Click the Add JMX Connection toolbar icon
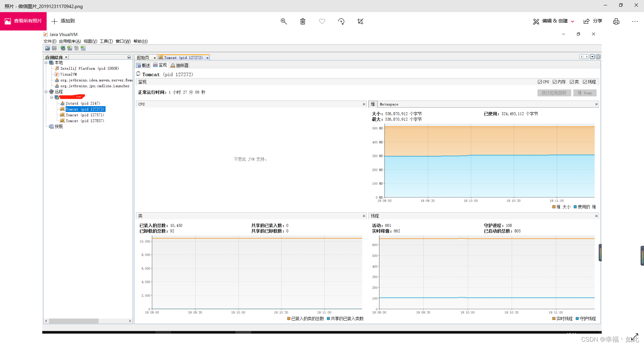 70,48
